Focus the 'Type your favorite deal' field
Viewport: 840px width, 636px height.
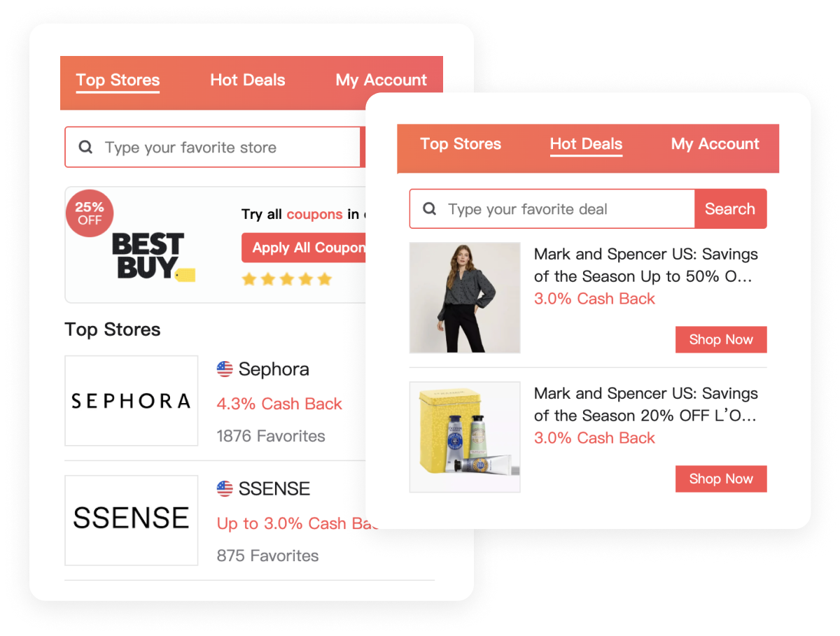click(x=552, y=209)
